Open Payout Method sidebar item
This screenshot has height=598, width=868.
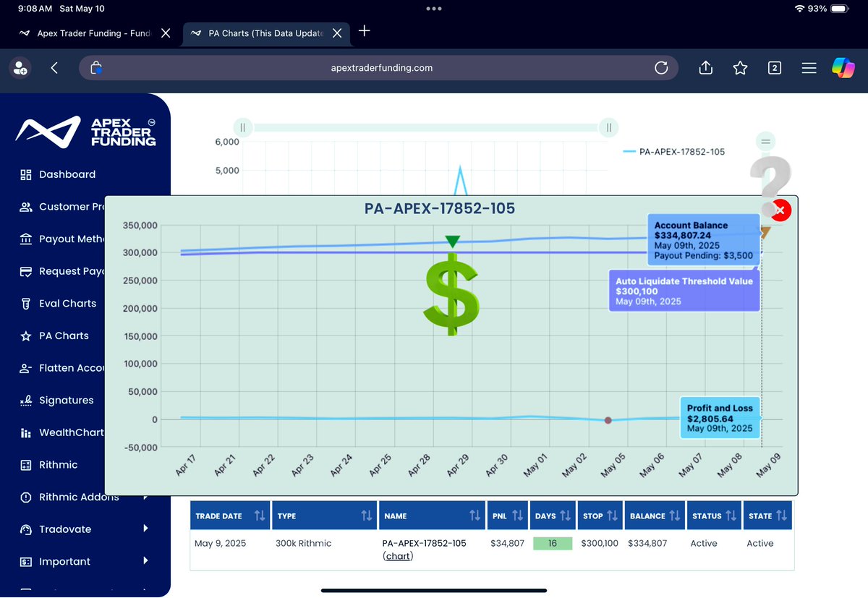63,239
